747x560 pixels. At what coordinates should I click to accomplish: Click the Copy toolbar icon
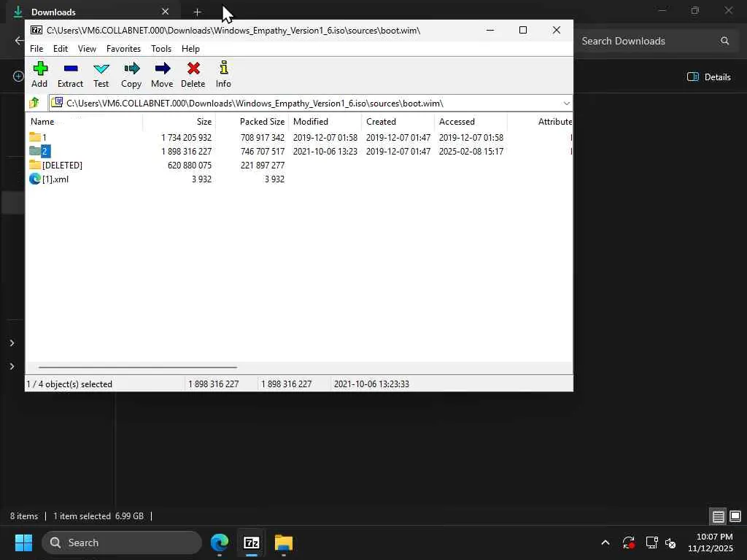pyautogui.click(x=131, y=69)
